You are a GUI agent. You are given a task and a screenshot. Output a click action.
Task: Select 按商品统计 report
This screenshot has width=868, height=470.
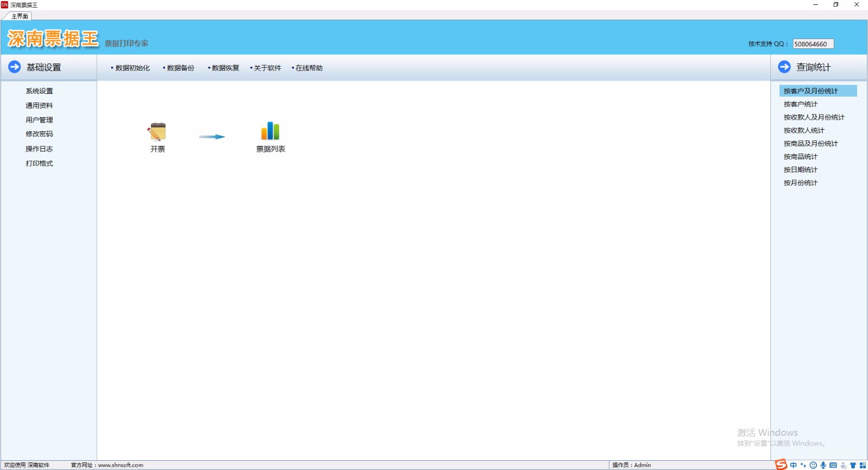click(x=800, y=157)
